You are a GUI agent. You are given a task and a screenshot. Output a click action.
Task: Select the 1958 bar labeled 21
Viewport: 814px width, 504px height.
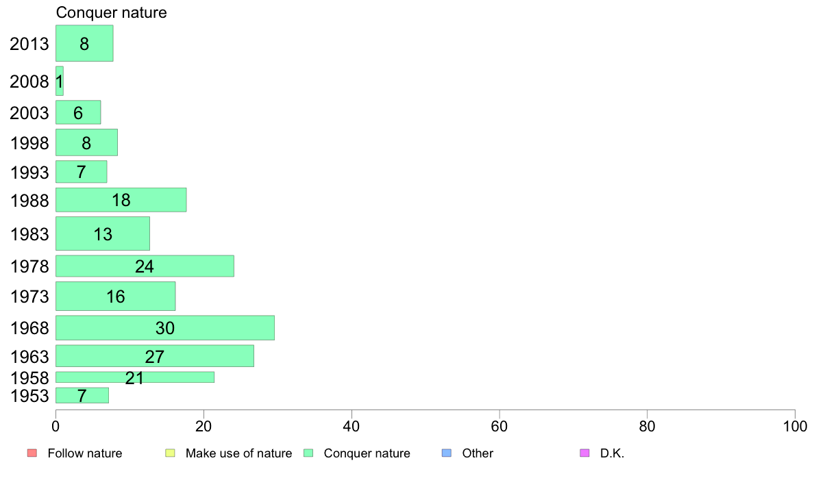tap(135, 377)
